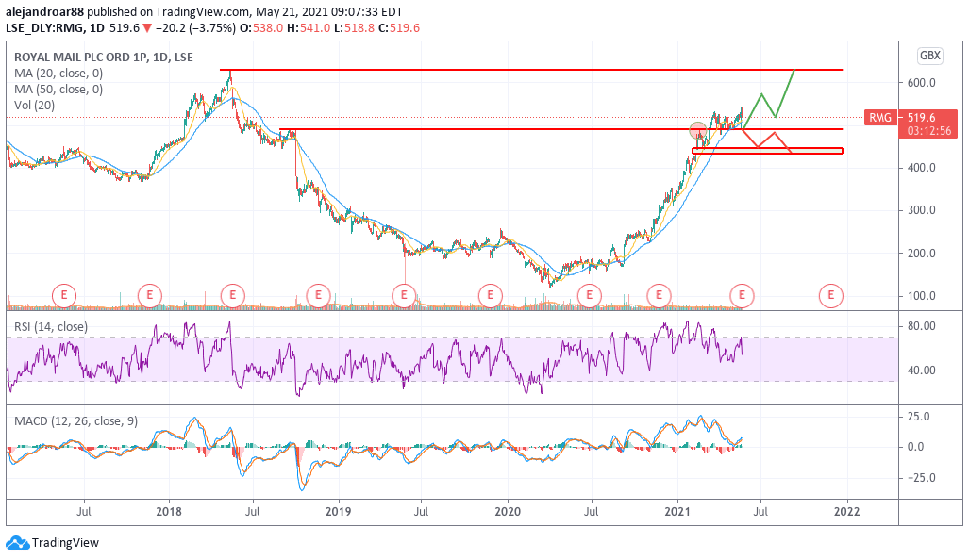Image resolution: width=969 pixels, height=560 pixels.
Task: Click the 2019 time axis label
Action: (338, 511)
